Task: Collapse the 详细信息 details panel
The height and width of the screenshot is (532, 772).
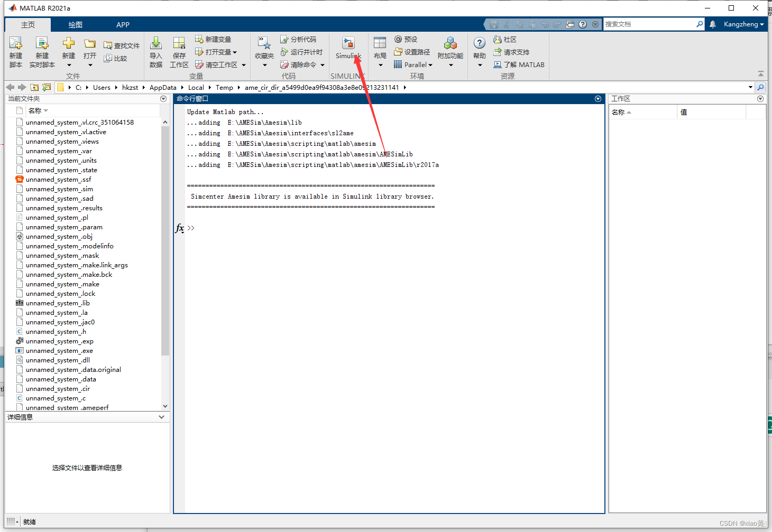Action: (x=161, y=417)
